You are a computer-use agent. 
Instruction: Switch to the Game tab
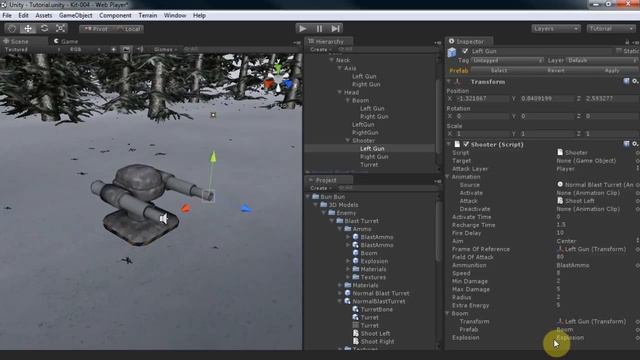pyautogui.click(x=67, y=41)
